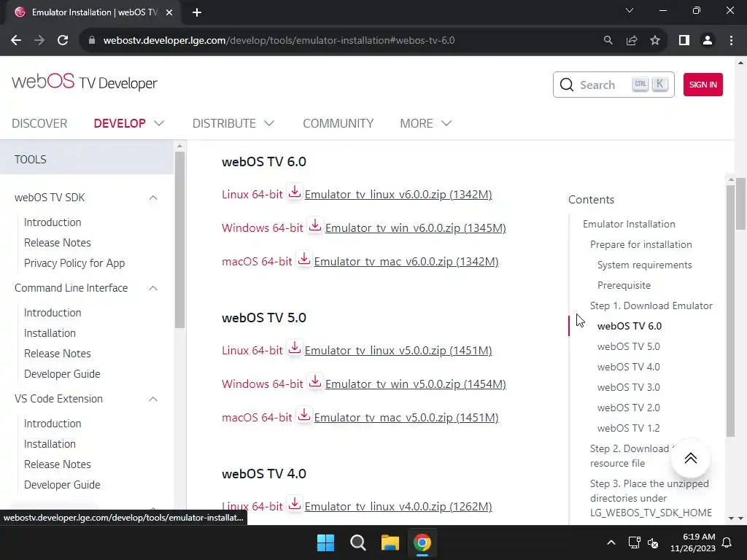Open the notifications bell in system tray
The image size is (747, 560).
[727, 542]
